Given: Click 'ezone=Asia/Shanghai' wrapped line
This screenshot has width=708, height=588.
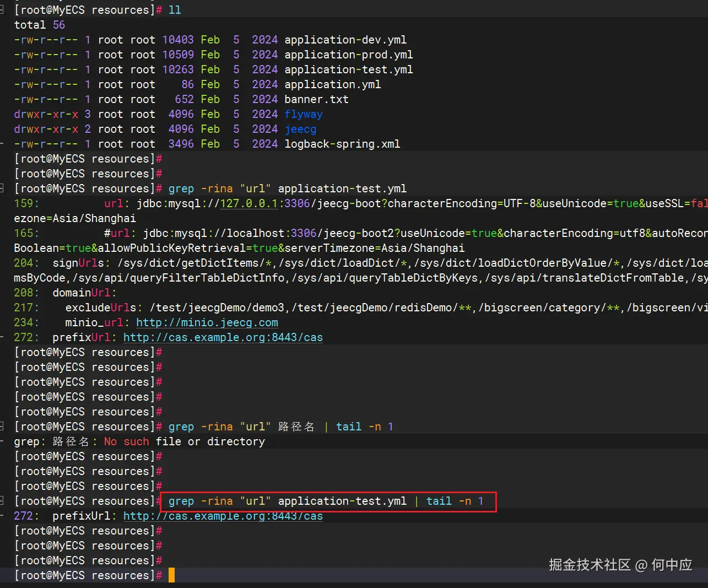Looking at the screenshot, I should [x=75, y=218].
